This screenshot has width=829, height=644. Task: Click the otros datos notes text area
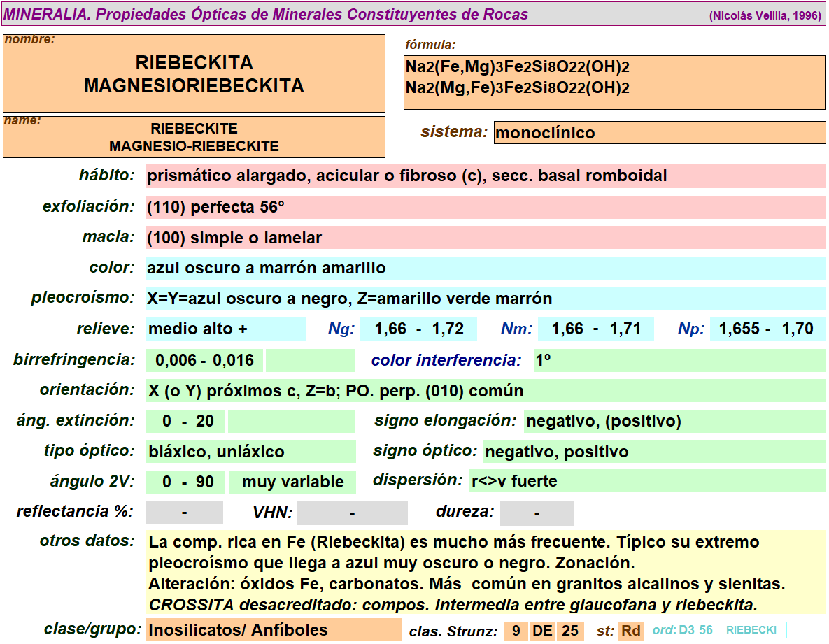click(x=486, y=572)
